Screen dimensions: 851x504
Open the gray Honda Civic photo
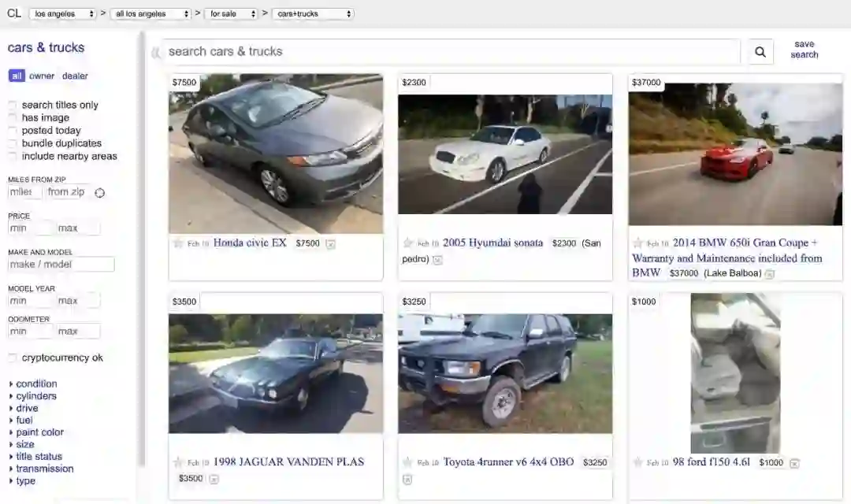(276, 154)
